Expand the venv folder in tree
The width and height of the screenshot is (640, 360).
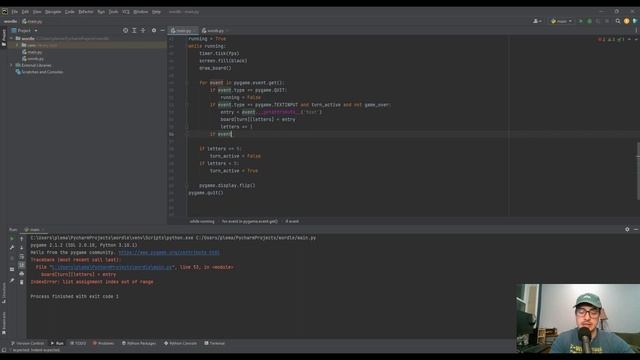[17, 45]
